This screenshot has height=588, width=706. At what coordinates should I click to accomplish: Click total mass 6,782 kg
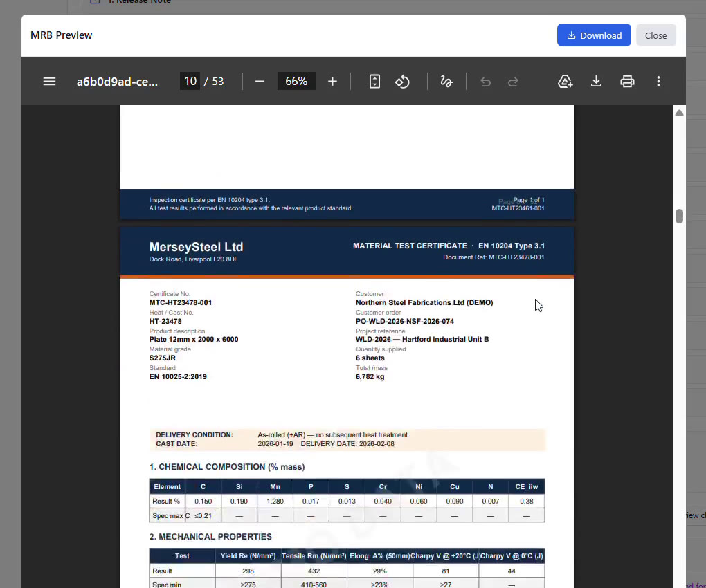[370, 376]
